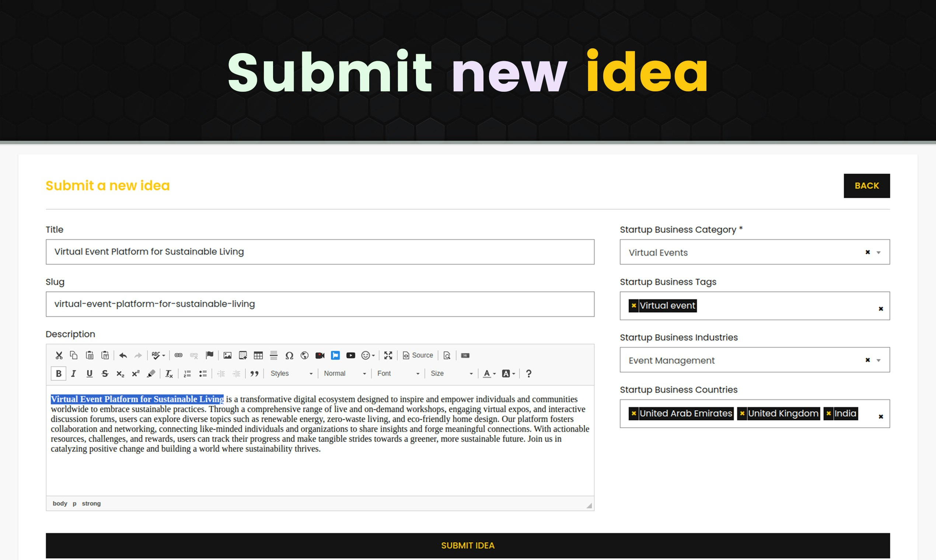Remove the United Kingdom country tag
Image resolution: width=936 pixels, height=560 pixels.
(x=742, y=413)
